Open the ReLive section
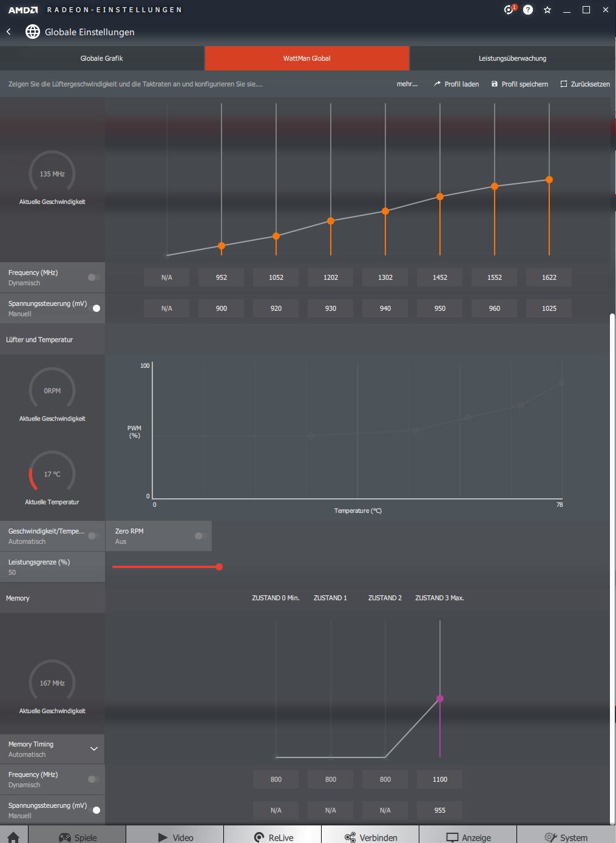This screenshot has width=616, height=843. 272,837
